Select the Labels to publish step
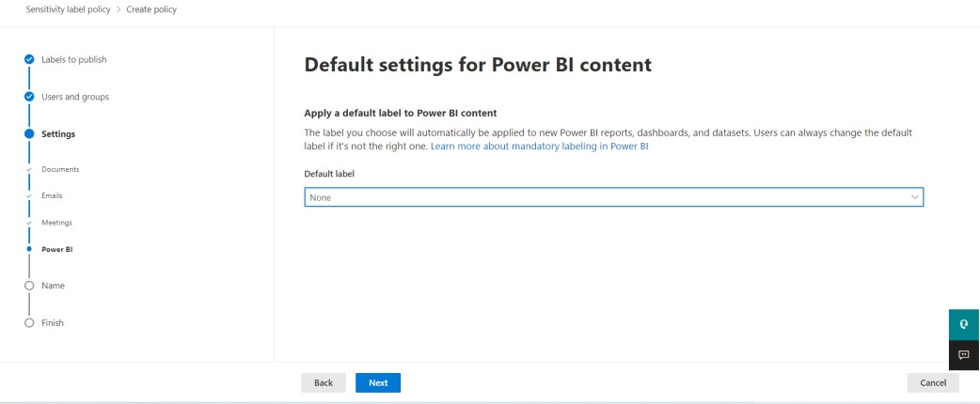 73,59
